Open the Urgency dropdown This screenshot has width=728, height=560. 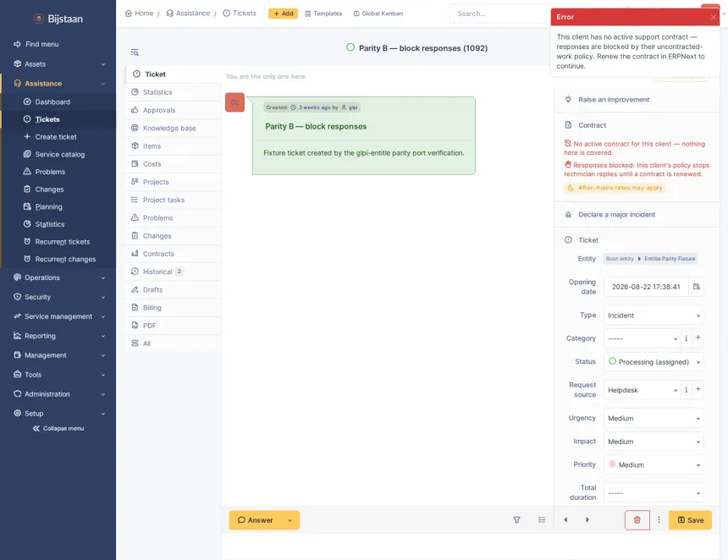(x=654, y=419)
